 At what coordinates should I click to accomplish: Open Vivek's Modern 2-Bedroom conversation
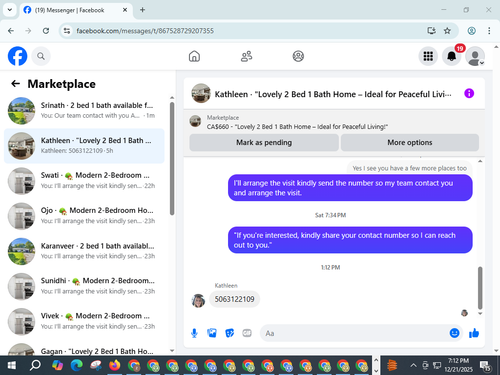click(84, 321)
